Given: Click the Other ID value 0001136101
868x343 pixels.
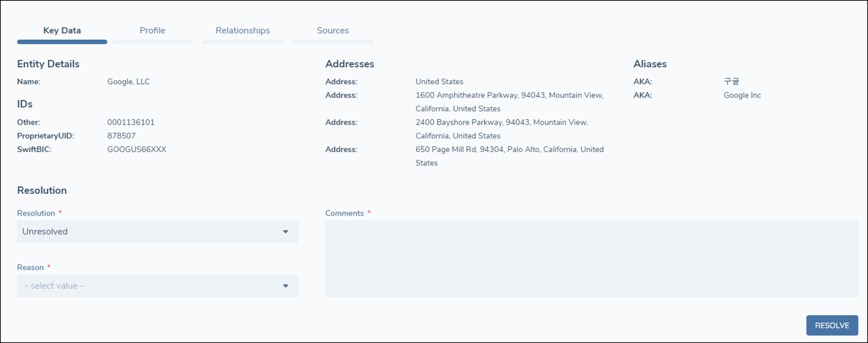Looking at the screenshot, I should coord(131,123).
